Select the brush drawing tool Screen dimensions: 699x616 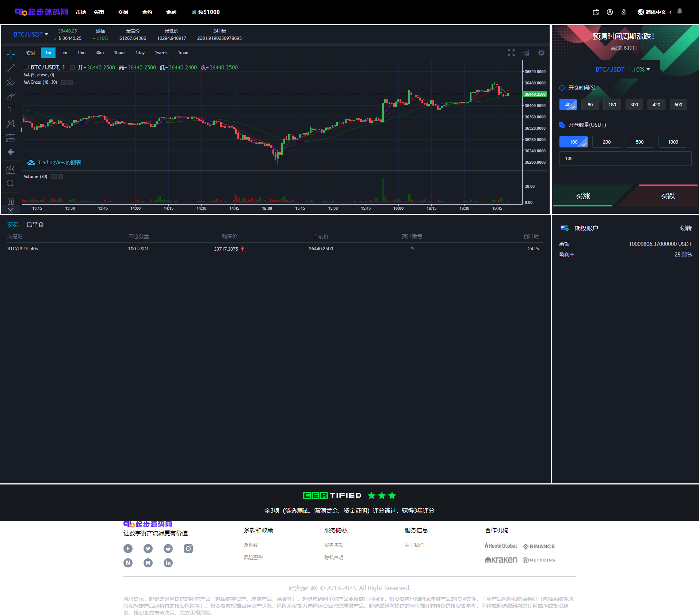click(x=11, y=96)
